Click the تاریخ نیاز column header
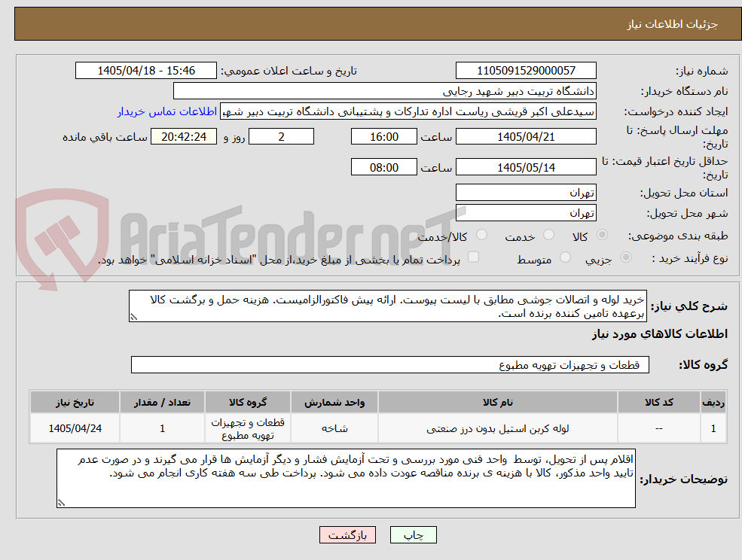The image size is (742, 560). 75,403
